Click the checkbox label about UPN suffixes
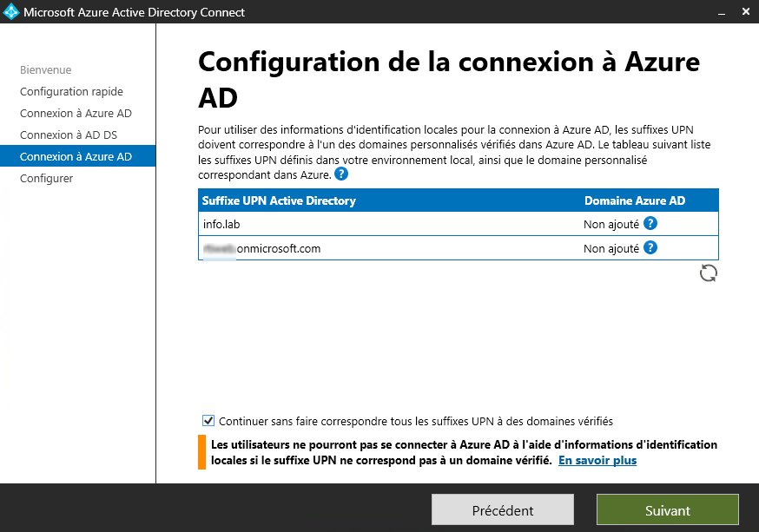The height and width of the screenshot is (532, 759). 416,421
